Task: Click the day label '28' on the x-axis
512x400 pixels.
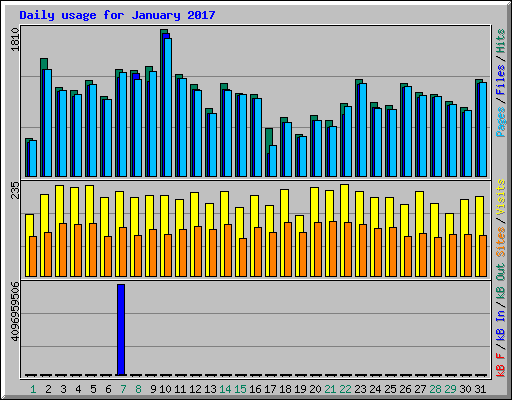Action: pyautogui.click(x=435, y=389)
